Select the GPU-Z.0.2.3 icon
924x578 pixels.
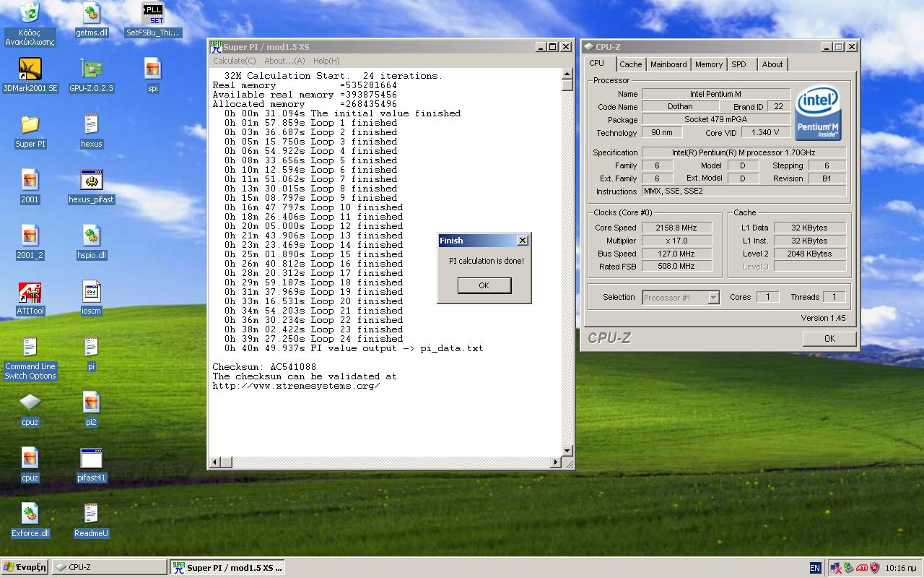91,75
